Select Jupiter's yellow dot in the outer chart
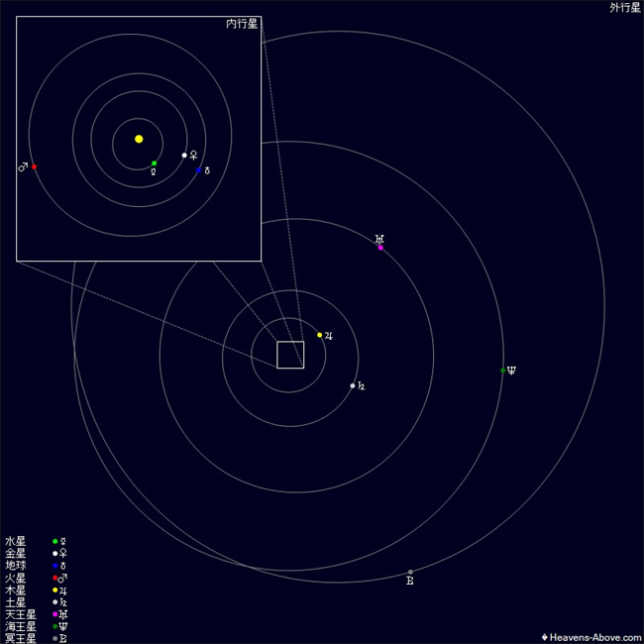Image resolution: width=644 pixels, height=644 pixels. pos(319,335)
